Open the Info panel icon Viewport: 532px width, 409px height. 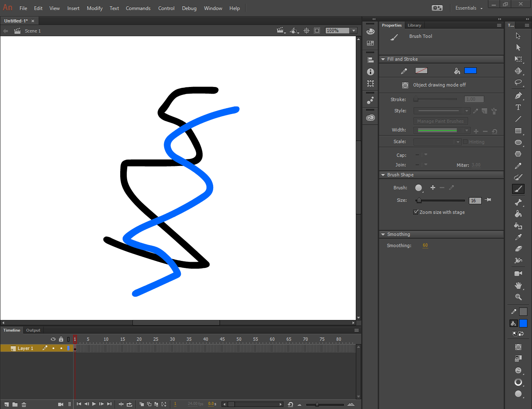[370, 72]
